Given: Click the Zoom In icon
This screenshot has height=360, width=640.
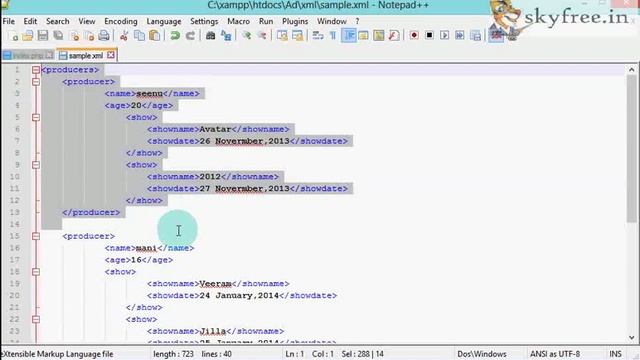Looking at the screenshot, I should pos(246,36).
